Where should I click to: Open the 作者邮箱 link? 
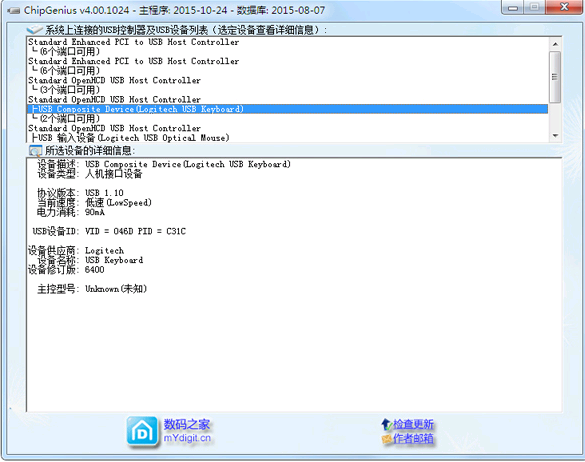click(x=413, y=438)
